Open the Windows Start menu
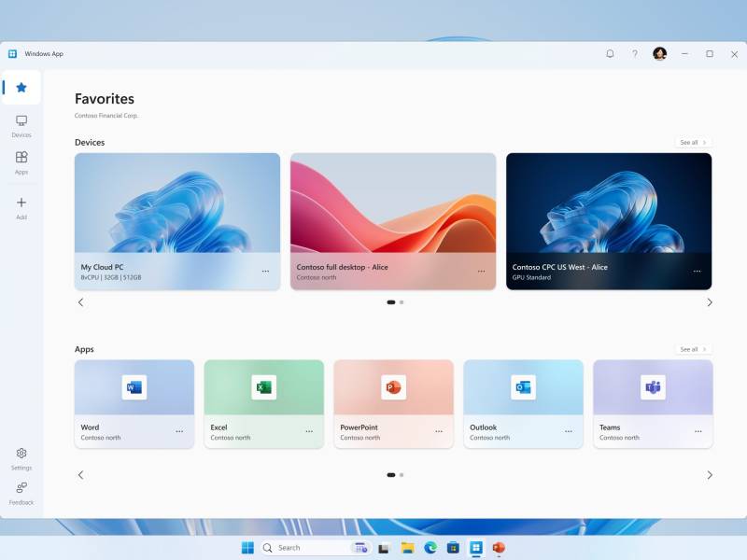Screen dimensions: 747x560 pyautogui.click(x=247, y=548)
